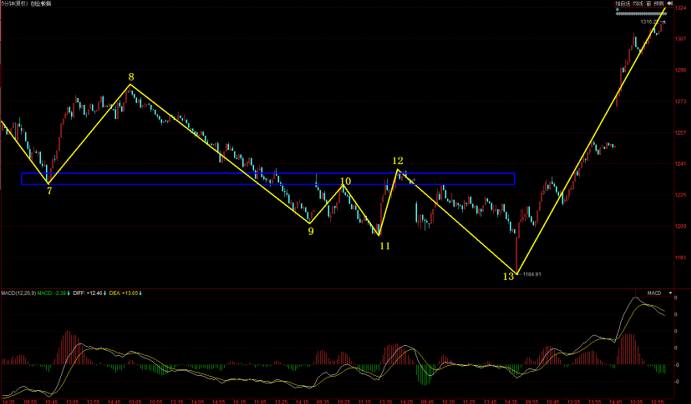Select wave label 9 annotation
Screen dimensions: 691x404
pos(310,231)
